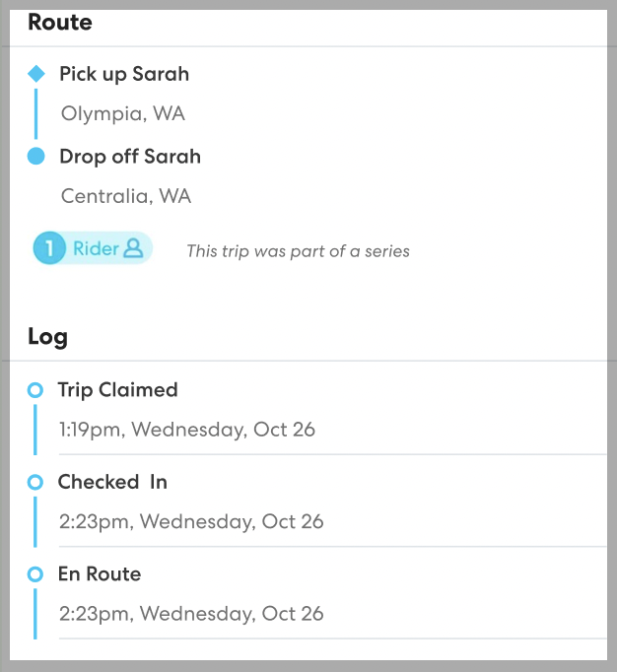Click the round drop-off marker icon
The width and height of the screenshot is (617, 672).
click(x=36, y=156)
